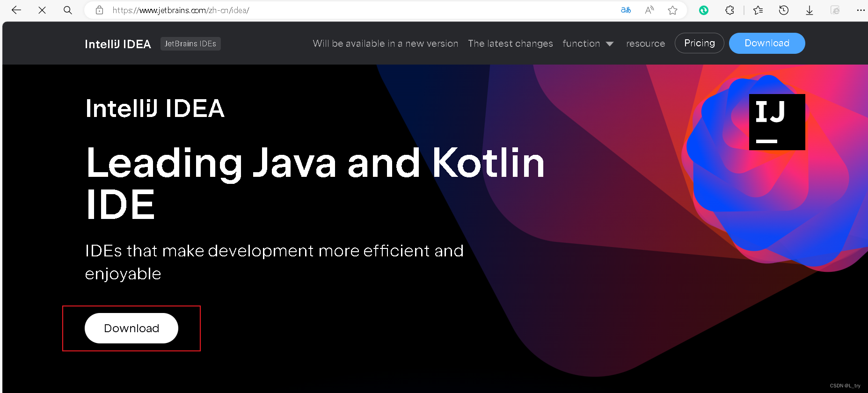The width and height of the screenshot is (868, 393).
Task: Click the IJ IntelliJ logo graphic
Action: point(777,122)
